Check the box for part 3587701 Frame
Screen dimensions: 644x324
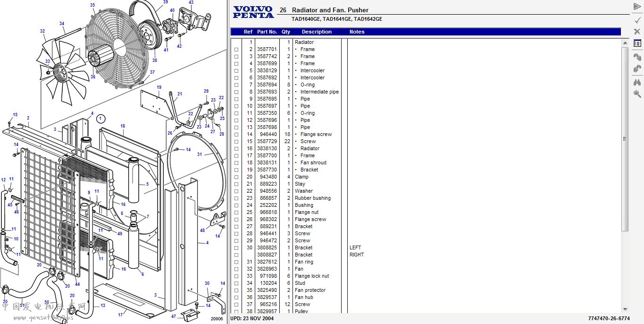tap(236, 50)
